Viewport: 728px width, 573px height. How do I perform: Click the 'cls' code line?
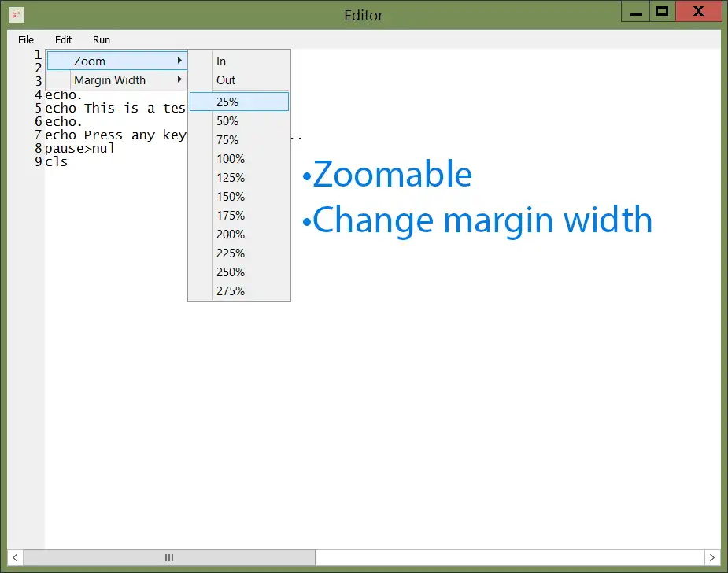pos(56,162)
